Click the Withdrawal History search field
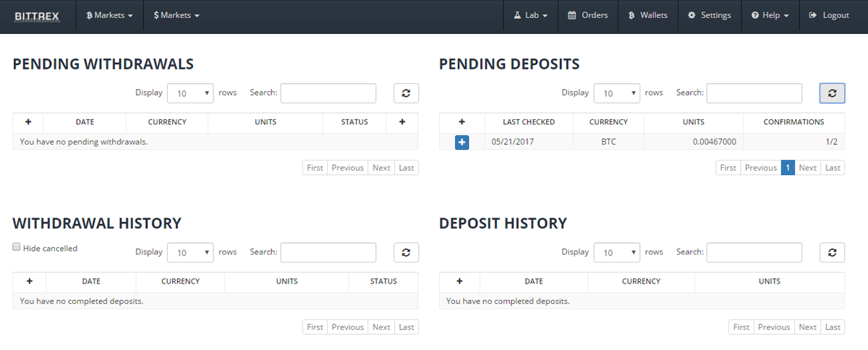 coord(328,252)
